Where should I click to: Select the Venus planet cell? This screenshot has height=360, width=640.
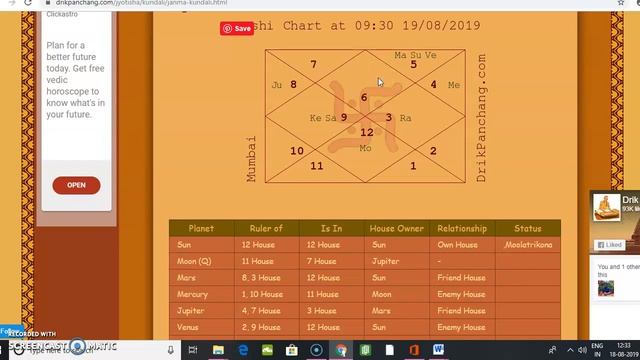202,327
